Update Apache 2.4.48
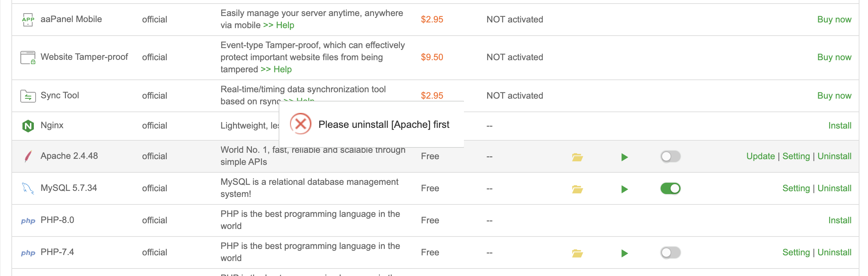 point(760,156)
